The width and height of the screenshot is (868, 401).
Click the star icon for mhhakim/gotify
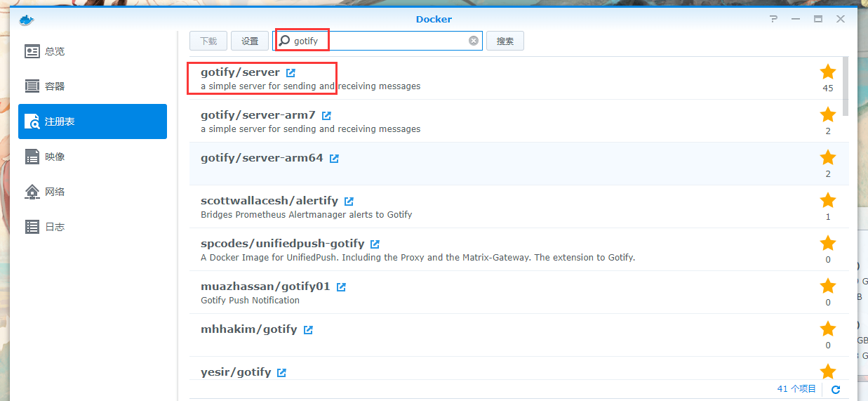[828, 329]
